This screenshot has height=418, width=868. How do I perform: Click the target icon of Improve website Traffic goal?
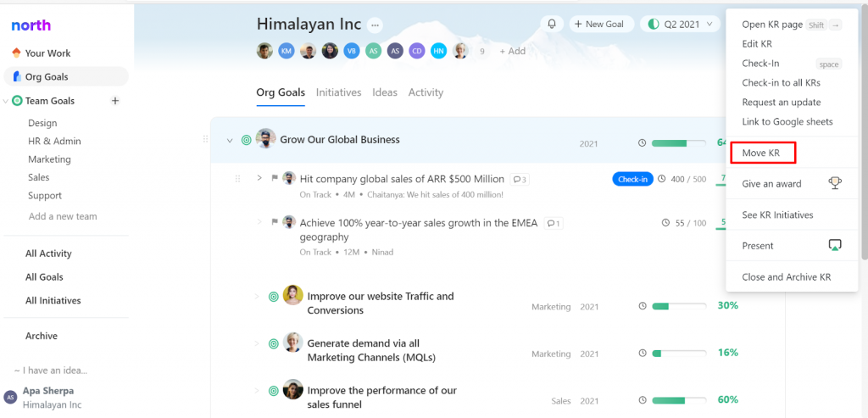(x=274, y=296)
